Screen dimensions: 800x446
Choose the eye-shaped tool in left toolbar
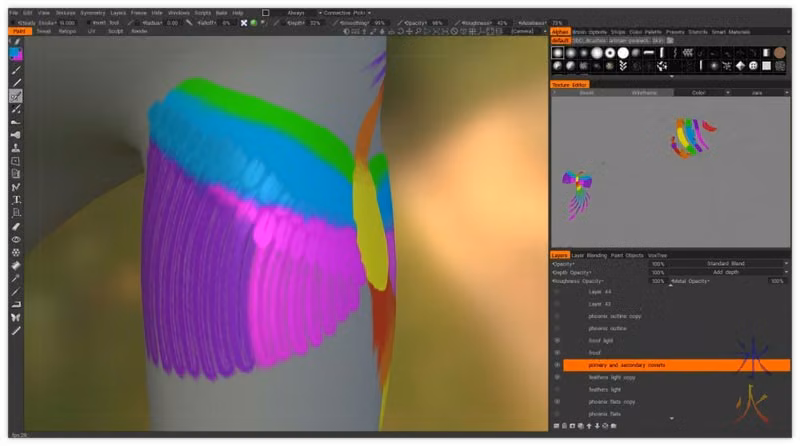[16, 239]
